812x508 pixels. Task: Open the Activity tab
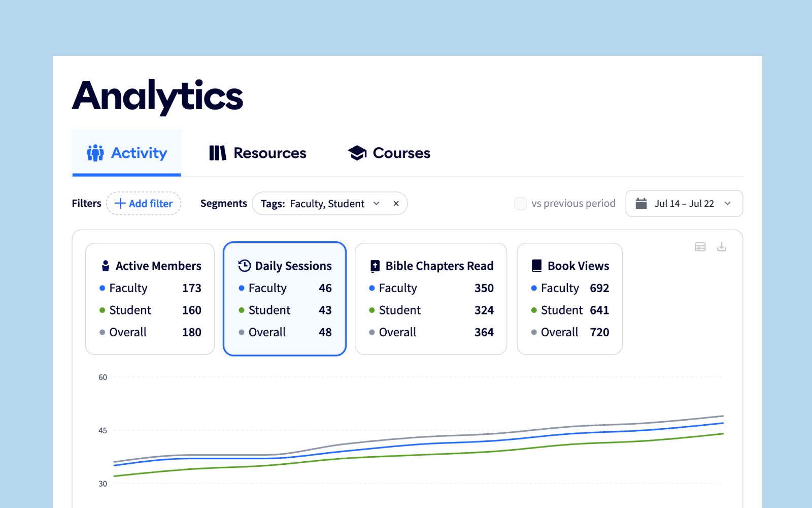click(x=126, y=153)
